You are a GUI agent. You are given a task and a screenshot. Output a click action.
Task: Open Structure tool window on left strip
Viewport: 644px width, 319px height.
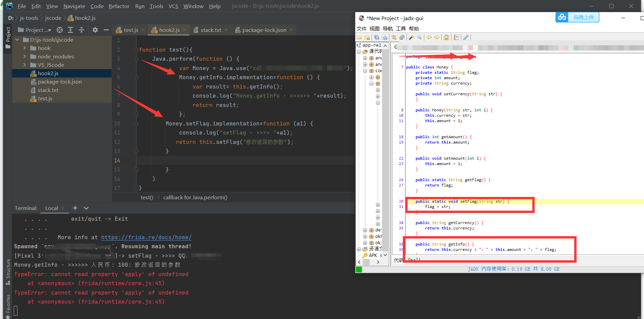coord(8,272)
